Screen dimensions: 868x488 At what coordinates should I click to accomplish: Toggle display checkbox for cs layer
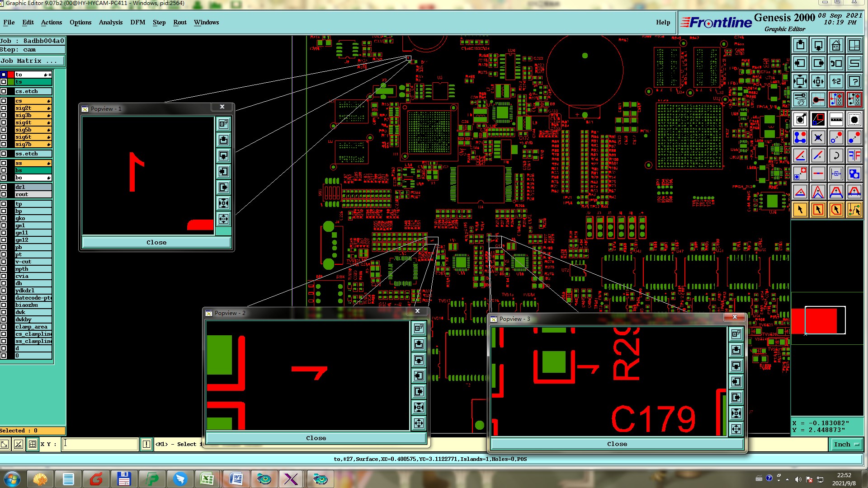pyautogui.click(x=4, y=101)
